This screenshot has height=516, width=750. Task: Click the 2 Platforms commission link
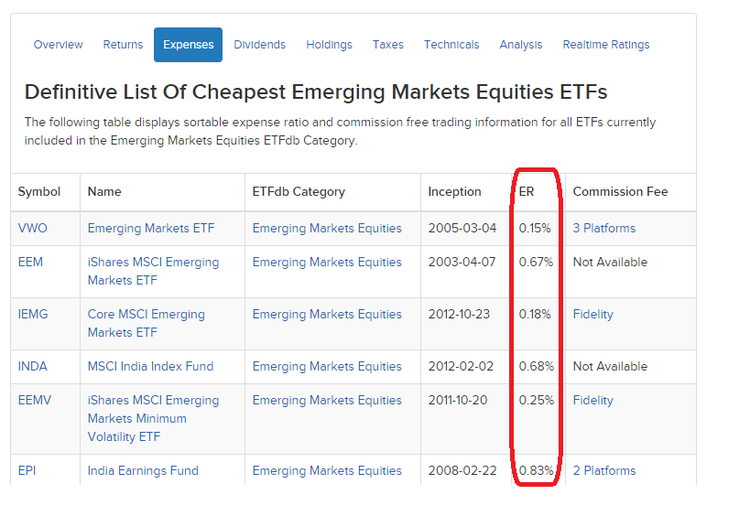(x=604, y=470)
